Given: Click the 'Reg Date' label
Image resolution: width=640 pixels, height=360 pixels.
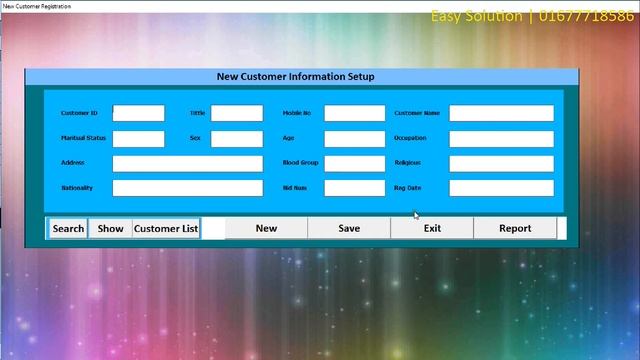Looking at the screenshot, I should (x=407, y=188).
